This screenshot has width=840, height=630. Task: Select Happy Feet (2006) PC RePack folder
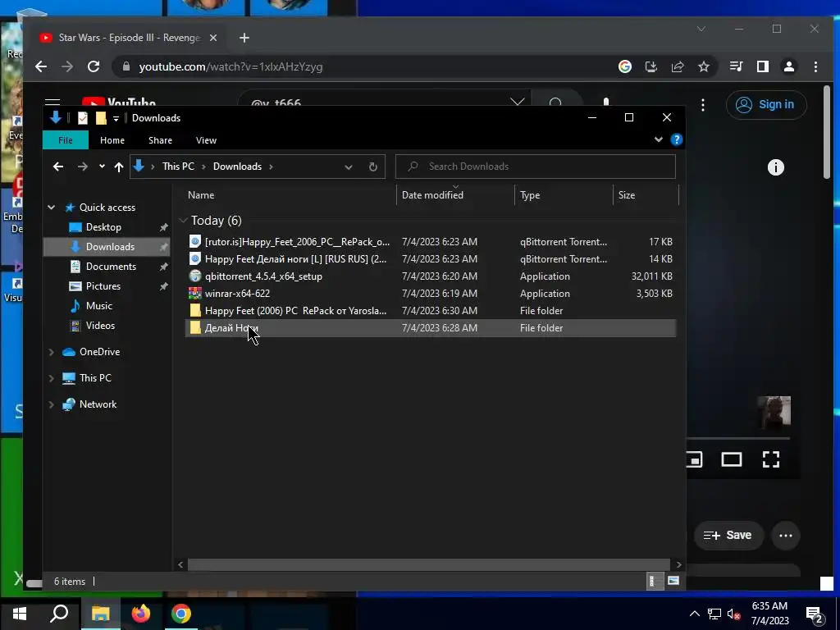coord(430,310)
